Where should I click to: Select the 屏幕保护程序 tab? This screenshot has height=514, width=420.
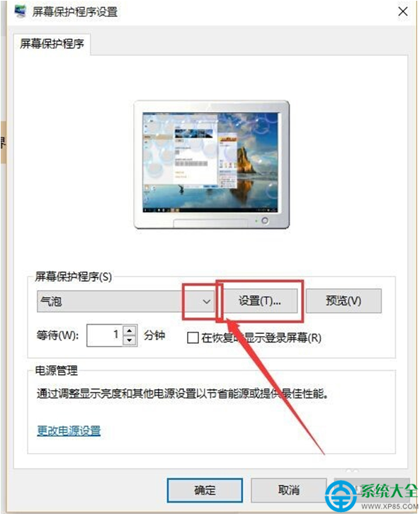52,43
